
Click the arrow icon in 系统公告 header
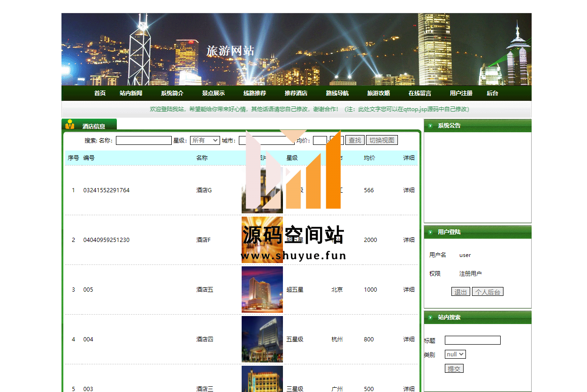[x=430, y=126]
